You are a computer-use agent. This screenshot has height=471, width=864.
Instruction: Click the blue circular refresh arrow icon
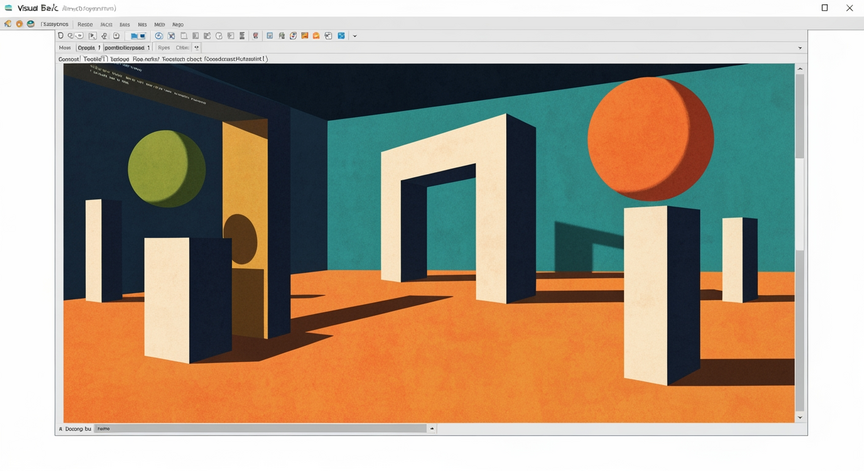pos(159,36)
